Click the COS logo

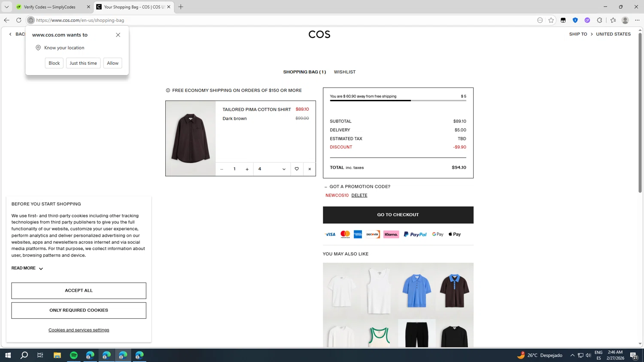click(x=319, y=34)
